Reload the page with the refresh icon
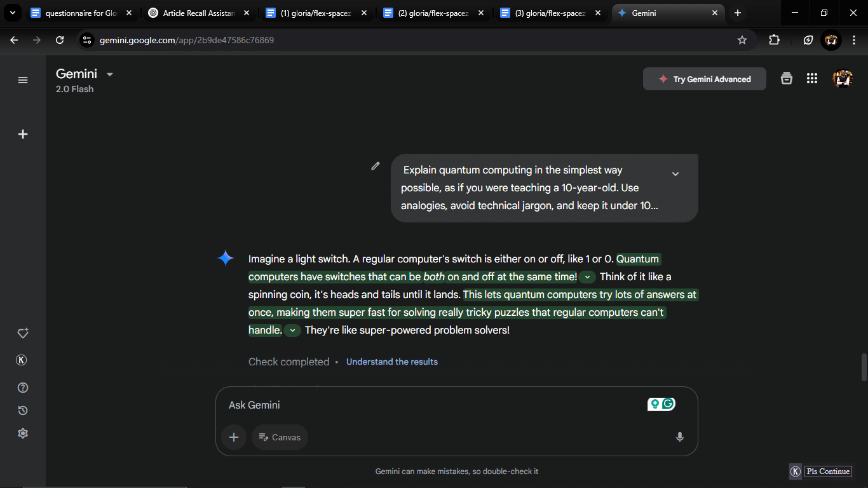The width and height of the screenshot is (868, 488). click(60, 40)
